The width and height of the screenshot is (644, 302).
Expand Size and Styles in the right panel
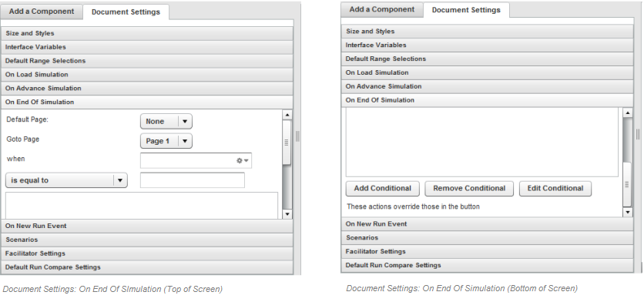click(x=487, y=32)
